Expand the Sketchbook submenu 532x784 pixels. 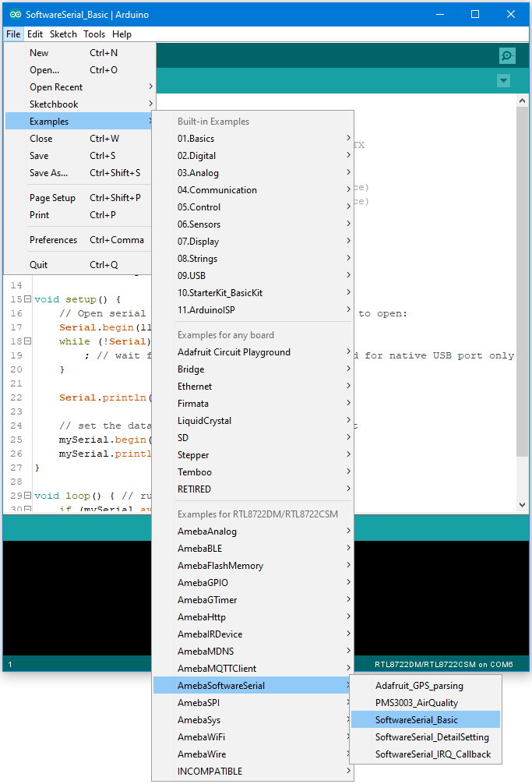[x=79, y=104]
